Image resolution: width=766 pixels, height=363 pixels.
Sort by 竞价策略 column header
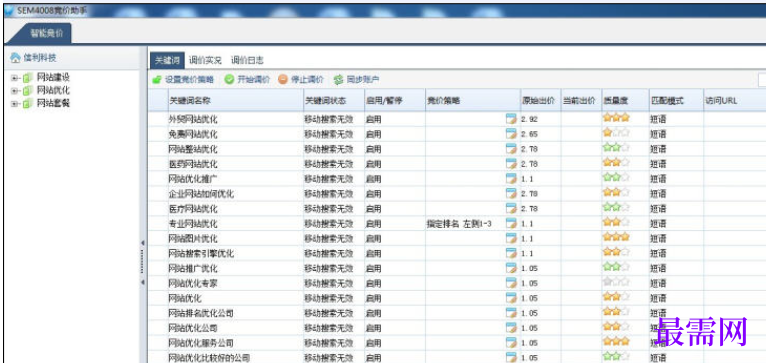472,101
